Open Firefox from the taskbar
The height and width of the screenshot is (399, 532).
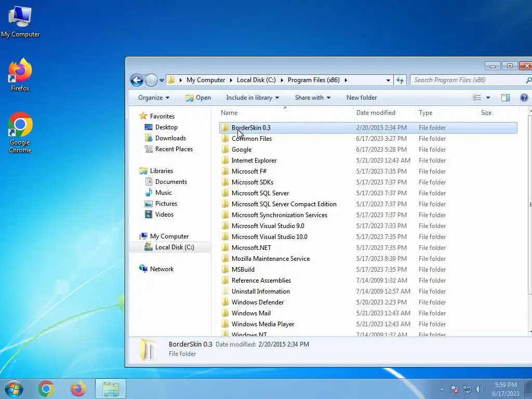[78, 389]
